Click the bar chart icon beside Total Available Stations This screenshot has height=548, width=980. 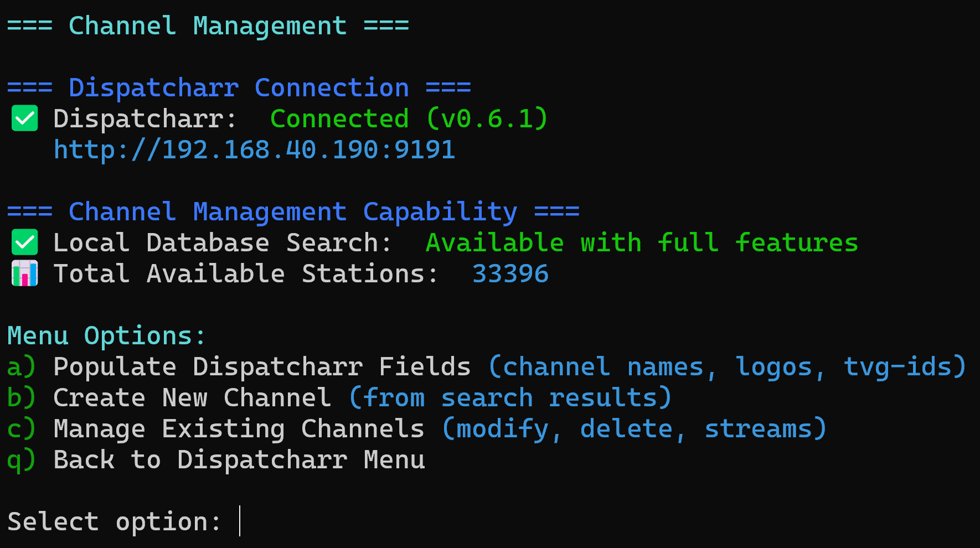click(24, 273)
